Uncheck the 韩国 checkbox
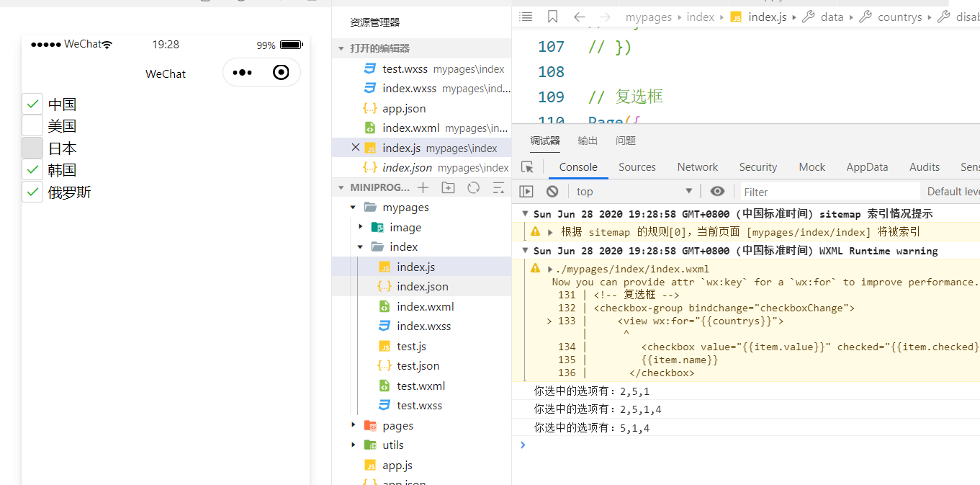The image size is (980, 485). point(32,170)
